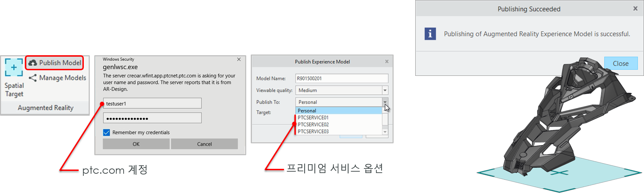The image size is (644, 194).
Task: Click Cancel in Windows Security dialog
Action: pos(204,144)
